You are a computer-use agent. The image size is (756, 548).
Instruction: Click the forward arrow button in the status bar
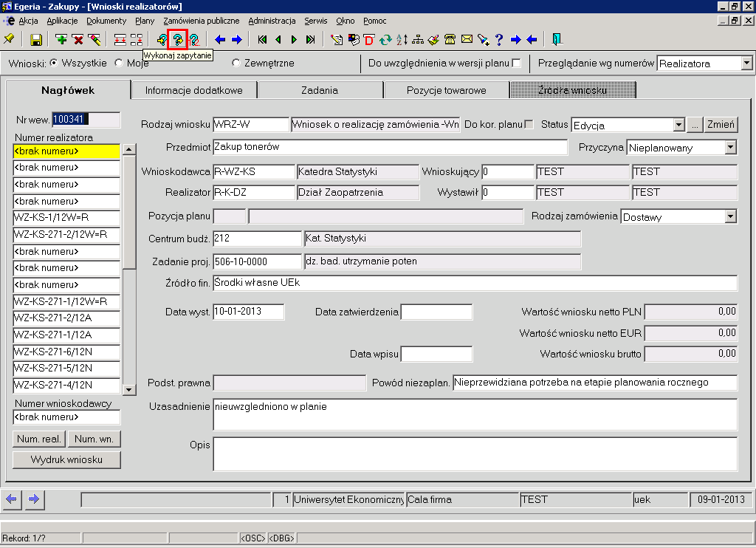click(x=34, y=499)
